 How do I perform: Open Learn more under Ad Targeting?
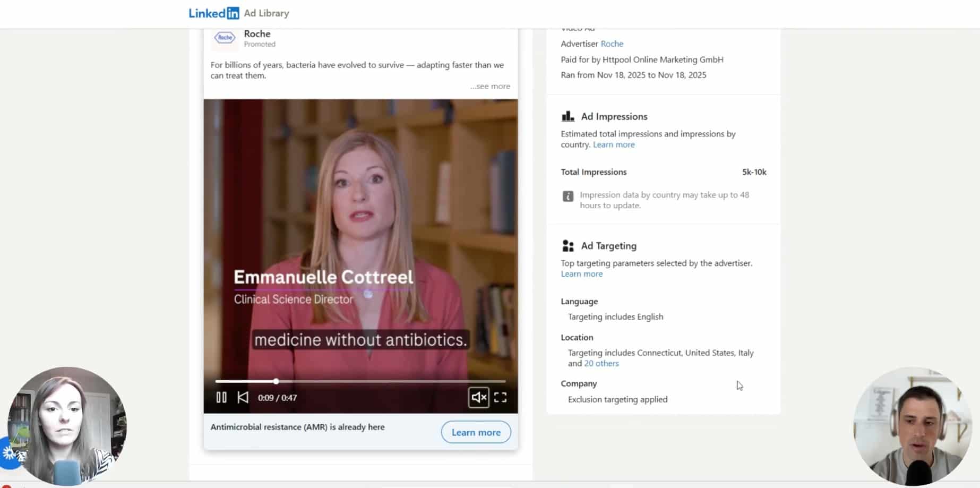(581, 274)
